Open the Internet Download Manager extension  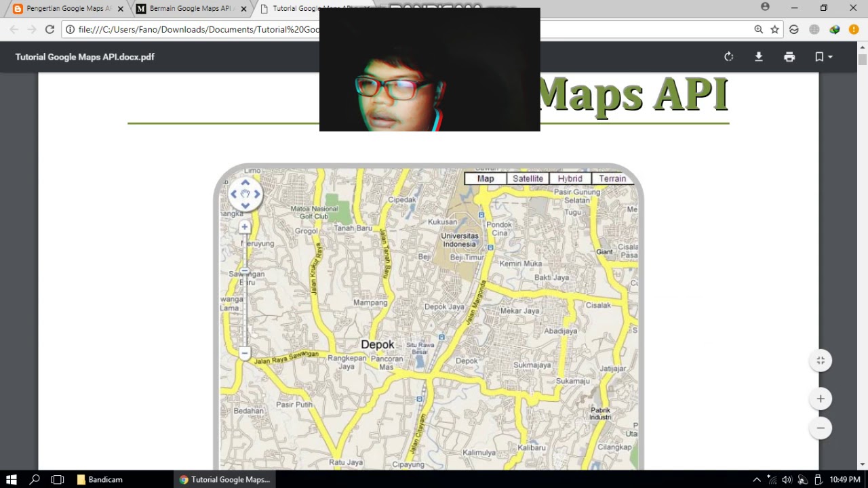click(835, 29)
